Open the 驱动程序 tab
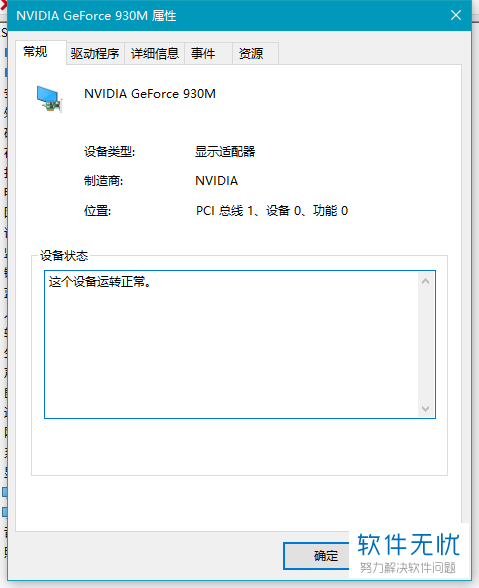Image resolution: width=479 pixels, height=588 pixels. 95,54
